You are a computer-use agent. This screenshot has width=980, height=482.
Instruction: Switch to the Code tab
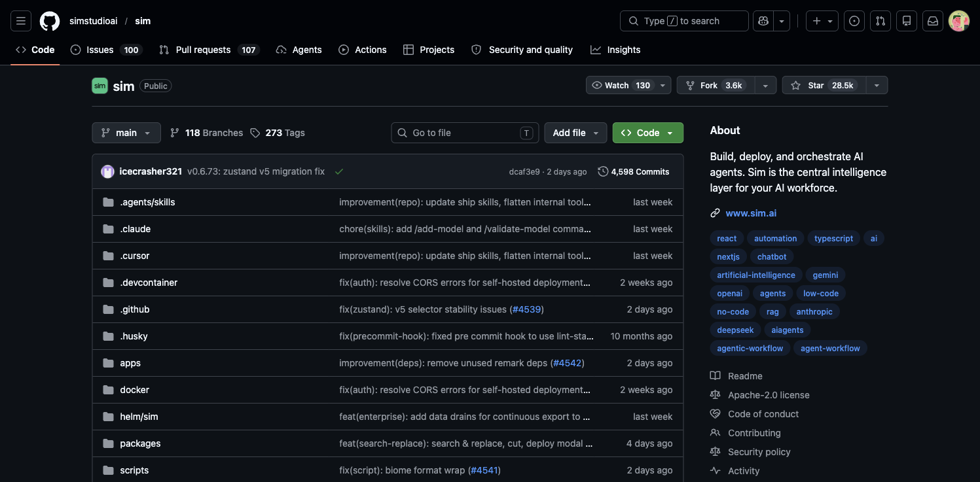(x=35, y=50)
